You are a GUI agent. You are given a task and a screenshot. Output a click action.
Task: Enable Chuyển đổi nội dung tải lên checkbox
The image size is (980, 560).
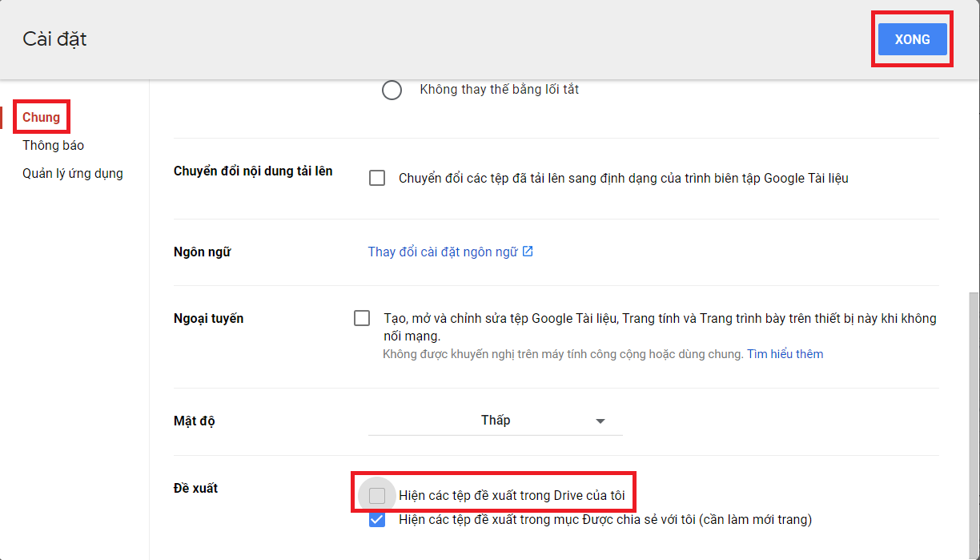[x=377, y=178]
